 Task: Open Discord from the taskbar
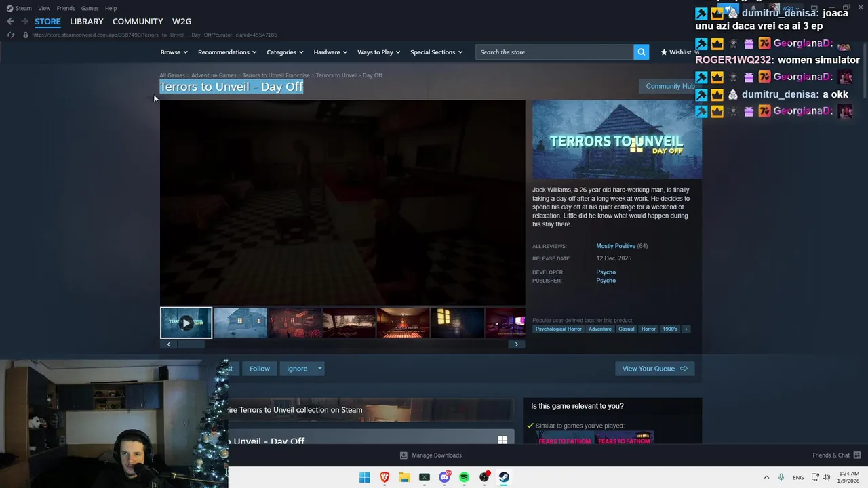click(x=444, y=477)
